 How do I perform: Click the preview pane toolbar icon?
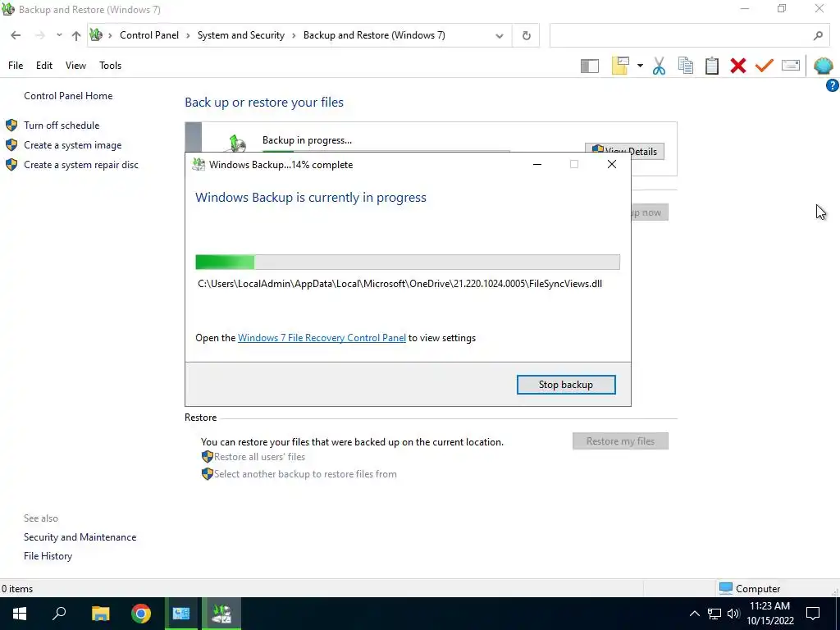[x=589, y=66]
